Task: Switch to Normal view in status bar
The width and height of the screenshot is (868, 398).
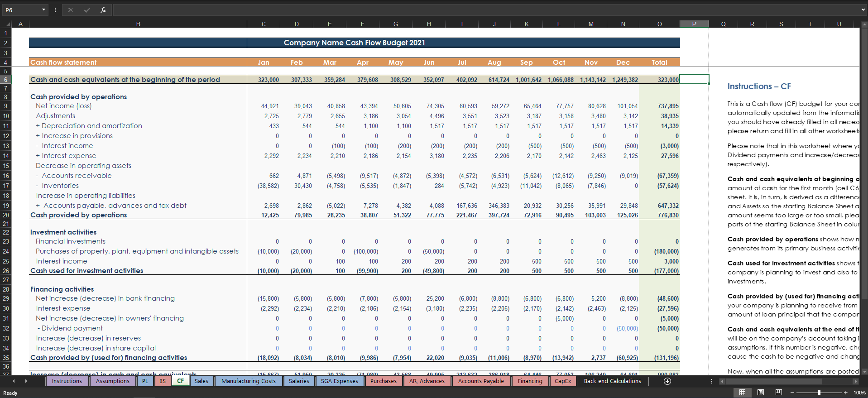Action: tap(742, 393)
